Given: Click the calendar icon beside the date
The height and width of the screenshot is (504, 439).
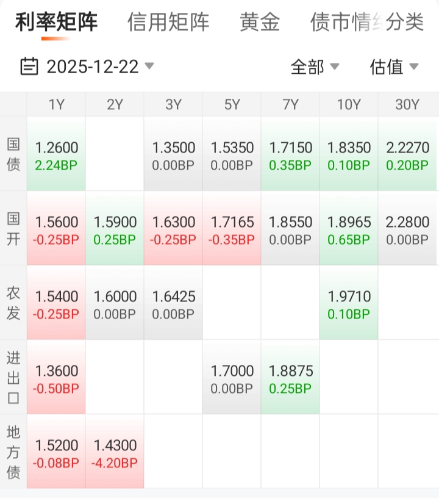Looking at the screenshot, I should [x=29, y=66].
